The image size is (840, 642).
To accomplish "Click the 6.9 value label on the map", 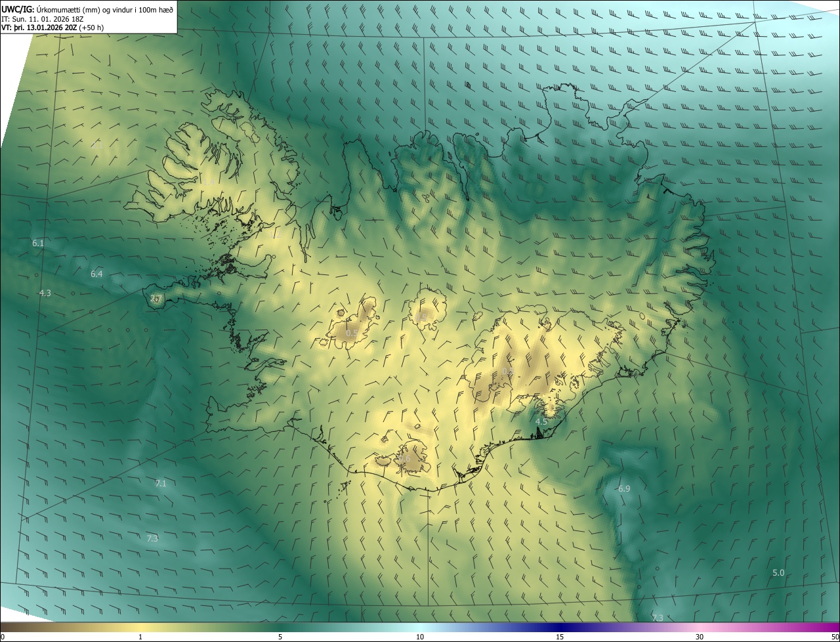I will tap(624, 489).
